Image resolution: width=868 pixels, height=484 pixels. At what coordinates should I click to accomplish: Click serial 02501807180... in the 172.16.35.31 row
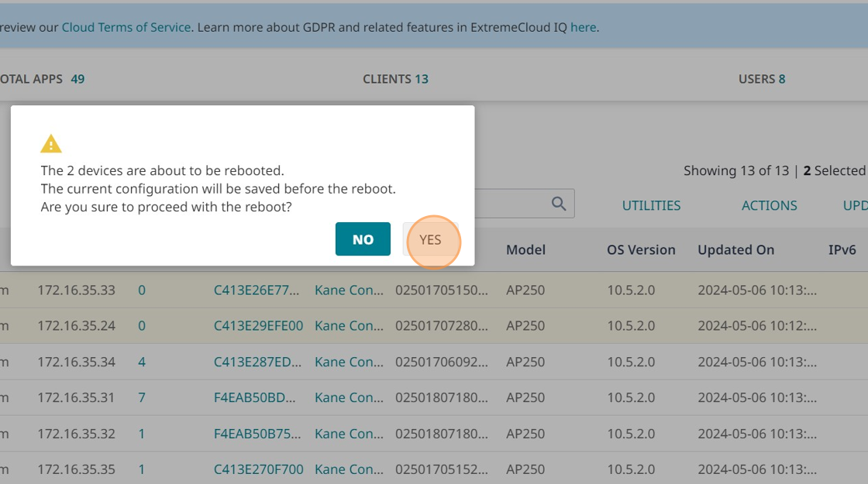pyautogui.click(x=442, y=397)
